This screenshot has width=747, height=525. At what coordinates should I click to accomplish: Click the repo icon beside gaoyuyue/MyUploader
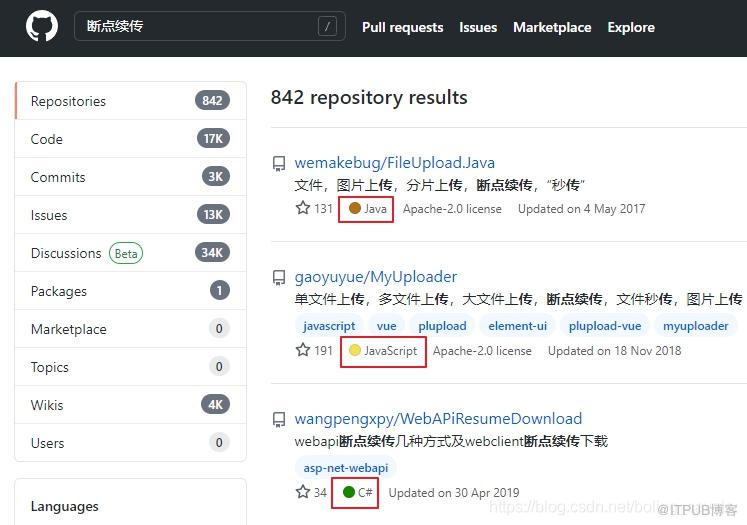279,277
